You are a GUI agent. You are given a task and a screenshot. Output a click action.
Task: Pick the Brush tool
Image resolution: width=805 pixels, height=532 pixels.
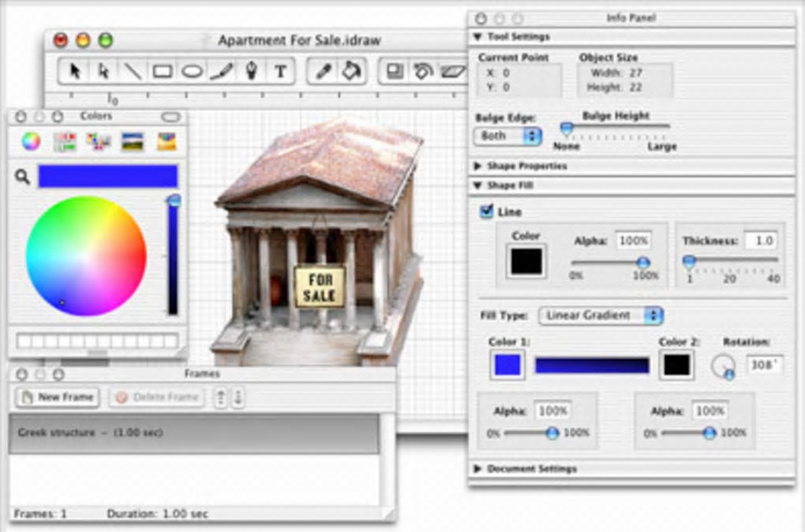[222, 71]
